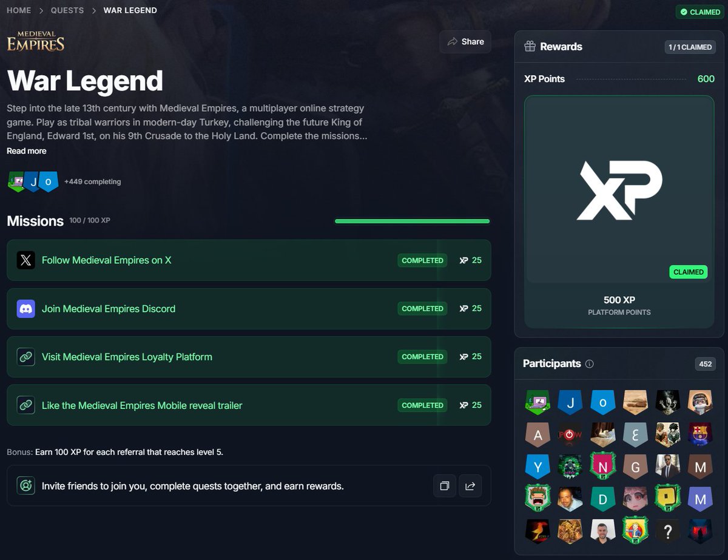Click 'o' avatar next to +449 completing
728x560 pixels.
(49, 181)
